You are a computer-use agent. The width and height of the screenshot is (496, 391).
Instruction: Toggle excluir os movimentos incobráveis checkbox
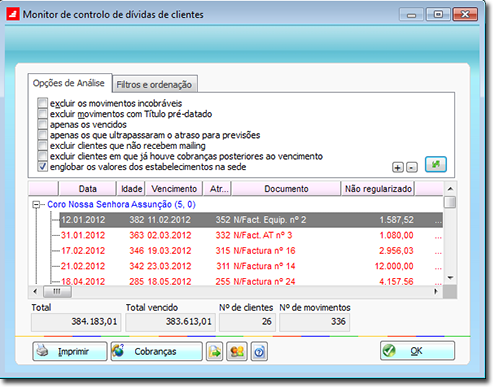(x=42, y=103)
